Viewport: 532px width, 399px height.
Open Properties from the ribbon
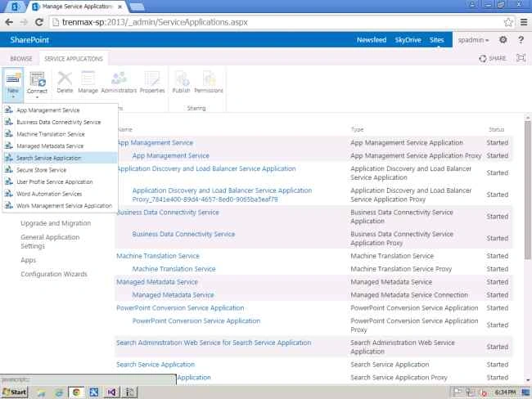(x=152, y=83)
